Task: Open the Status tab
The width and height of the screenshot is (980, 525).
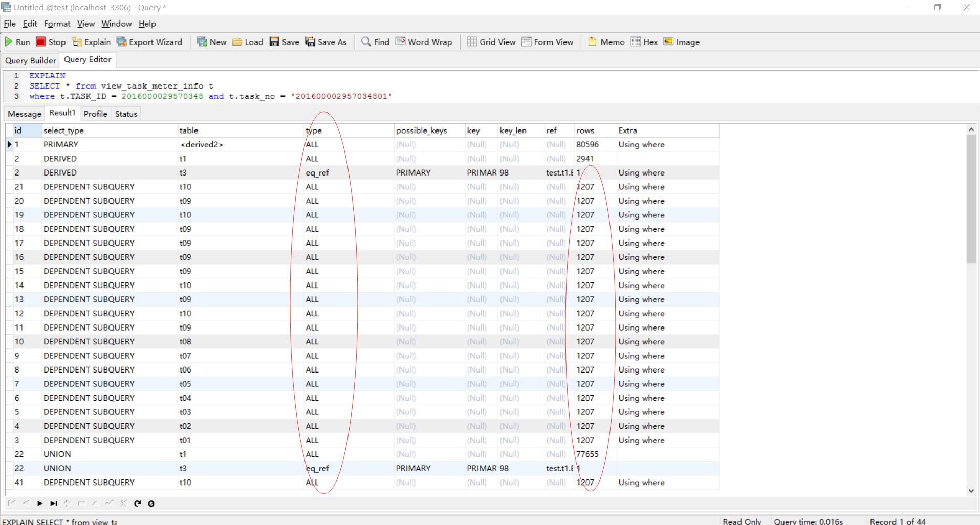Action: (126, 114)
